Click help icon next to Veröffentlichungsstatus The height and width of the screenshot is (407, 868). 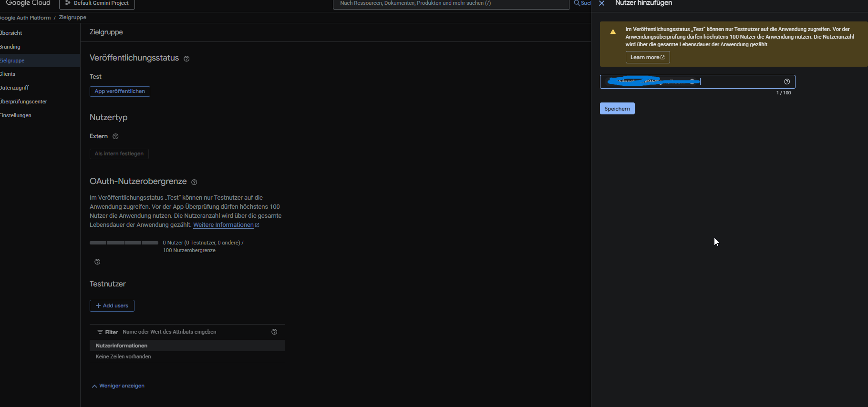(x=186, y=59)
